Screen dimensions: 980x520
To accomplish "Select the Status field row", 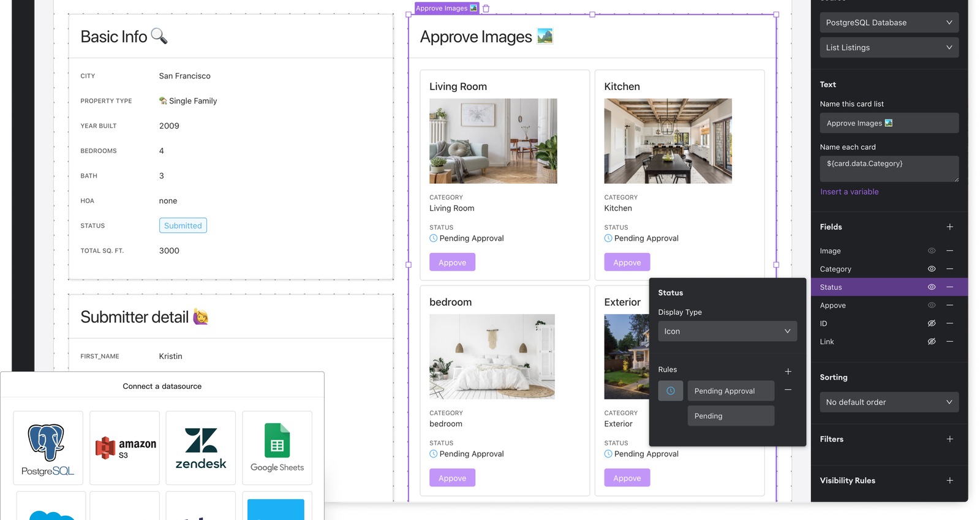I will click(x=889, y=287).
